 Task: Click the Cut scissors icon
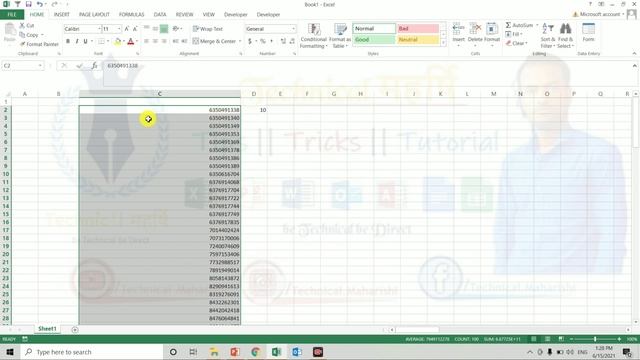click(22, 25)
